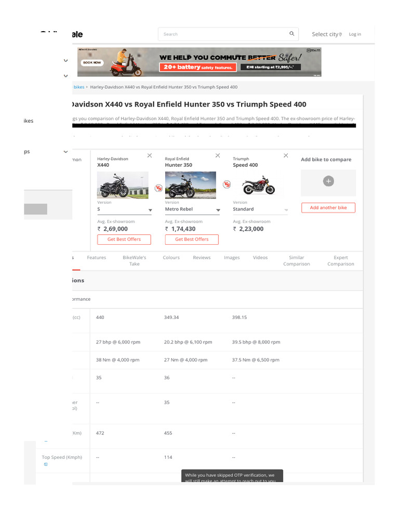Switch to the Colours tab
399x532 pixels.
[171, 258]
